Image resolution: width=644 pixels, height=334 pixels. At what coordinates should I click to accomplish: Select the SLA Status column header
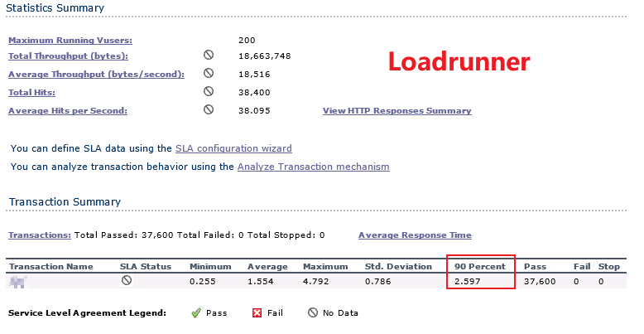pos(146,267)
